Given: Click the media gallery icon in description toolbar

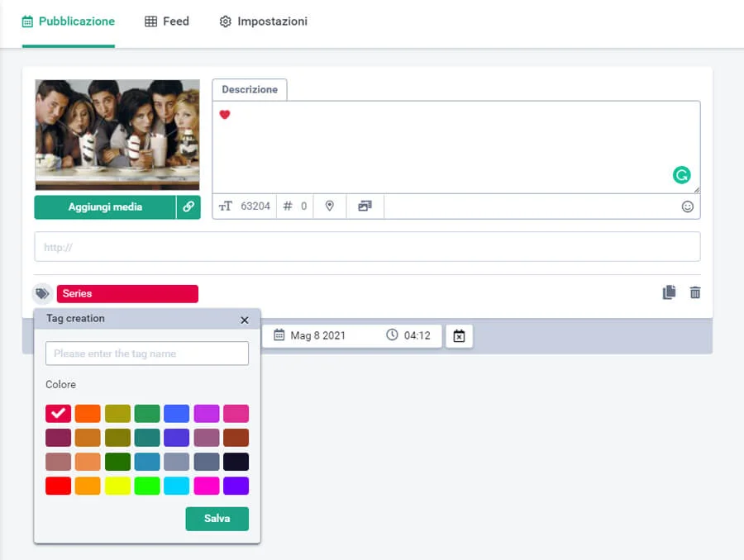Looking at the screenshot, I should coord(365,206).
